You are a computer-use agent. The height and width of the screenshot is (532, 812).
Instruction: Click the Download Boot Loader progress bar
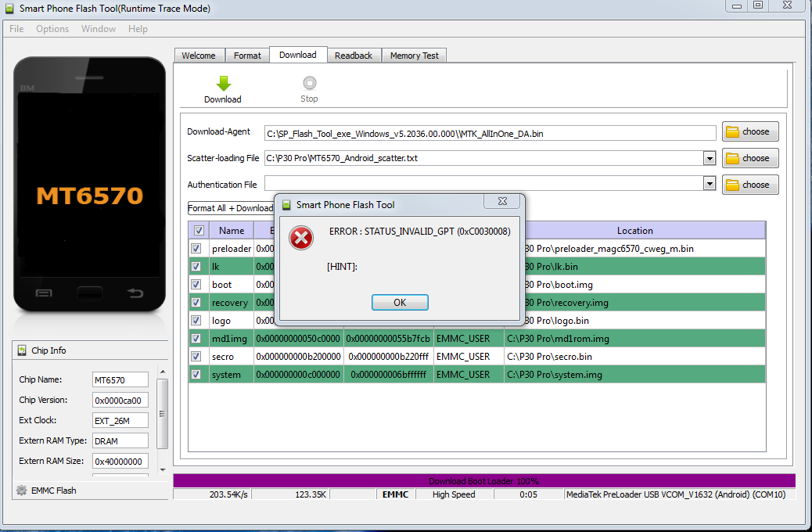pyautogui.click(x=484, y=480)
